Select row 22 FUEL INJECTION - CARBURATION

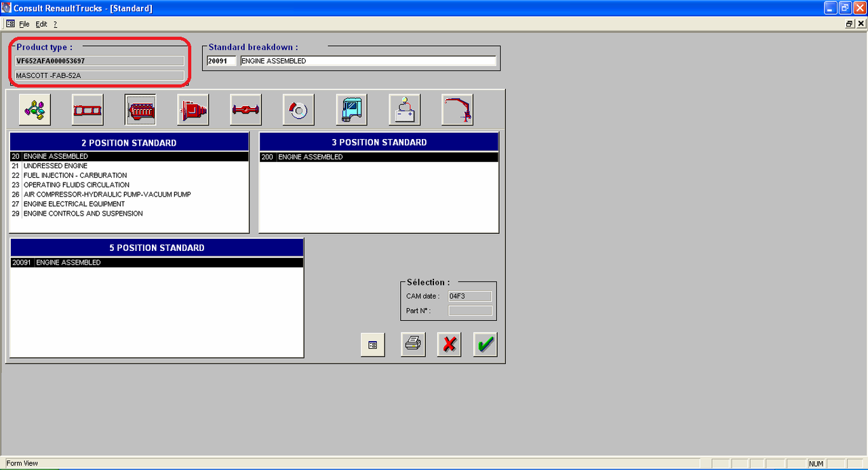click(130, 176)
